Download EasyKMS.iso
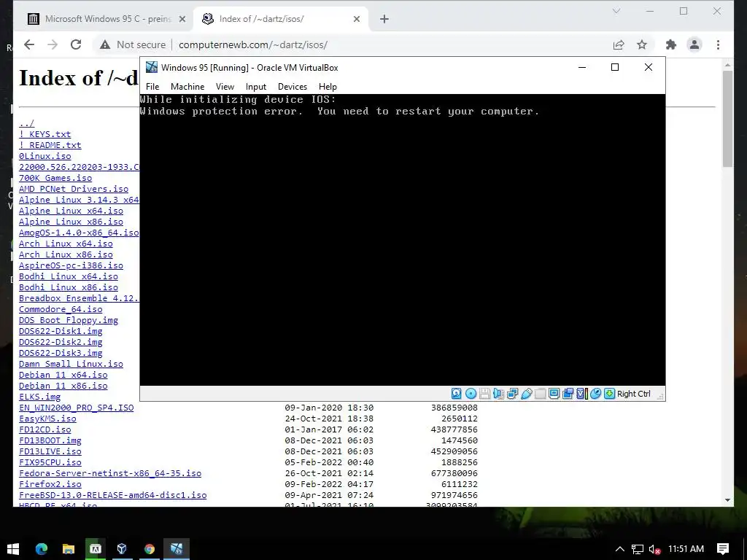 [47, 419]
